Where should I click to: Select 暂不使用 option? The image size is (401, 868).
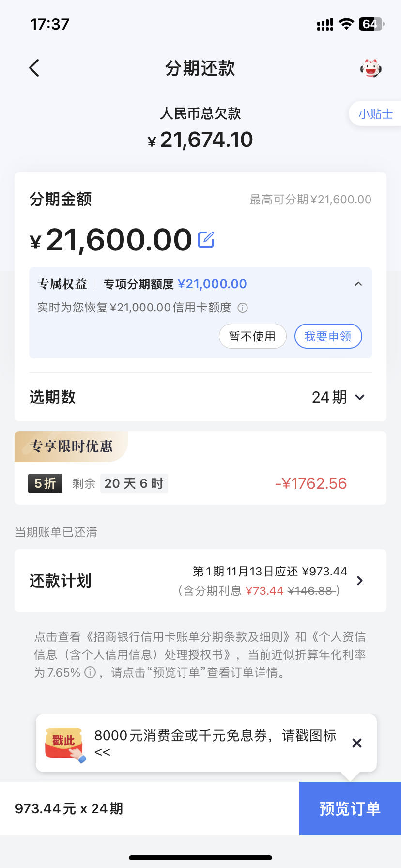[x=252, y=336]
